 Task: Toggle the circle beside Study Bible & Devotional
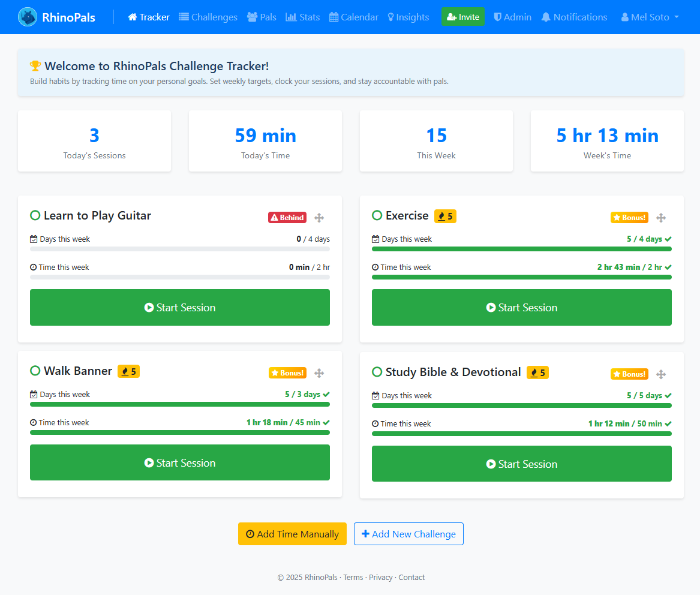click(x=377, y=372)
